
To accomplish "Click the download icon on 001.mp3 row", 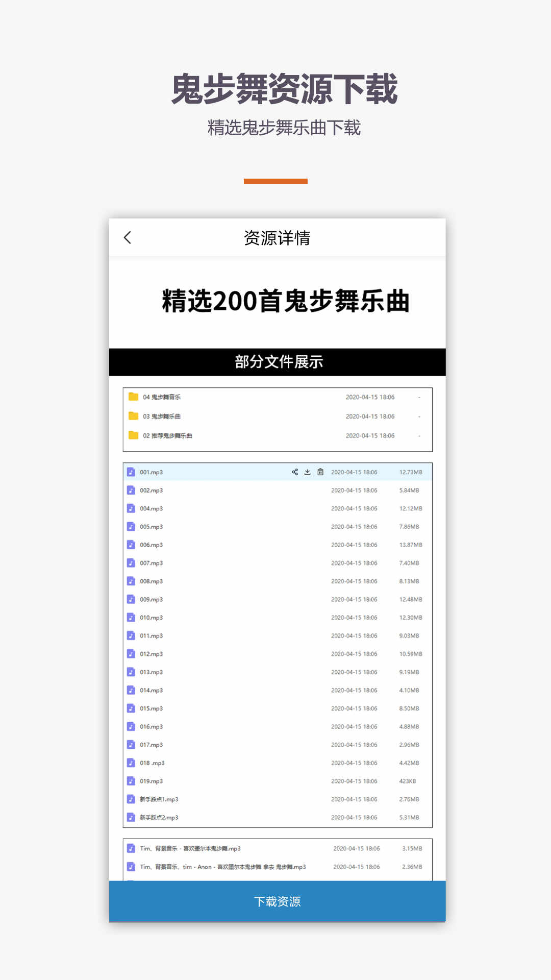I will [x=308, y=472].
